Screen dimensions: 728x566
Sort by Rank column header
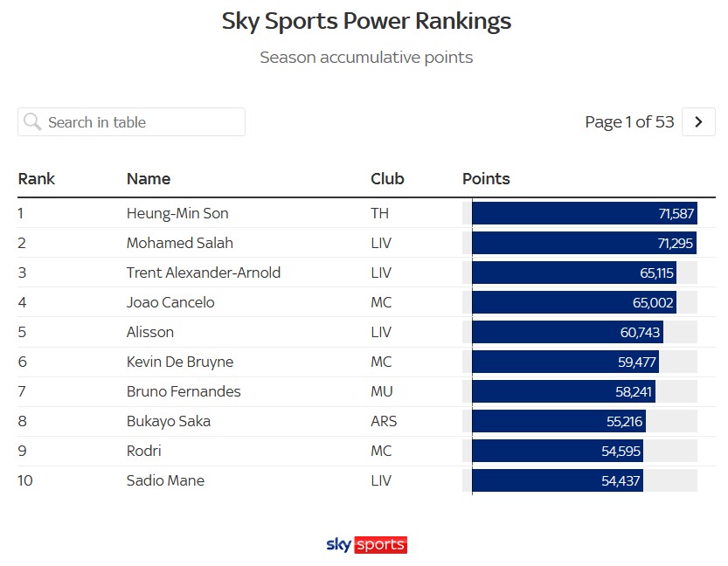[37, 179]
